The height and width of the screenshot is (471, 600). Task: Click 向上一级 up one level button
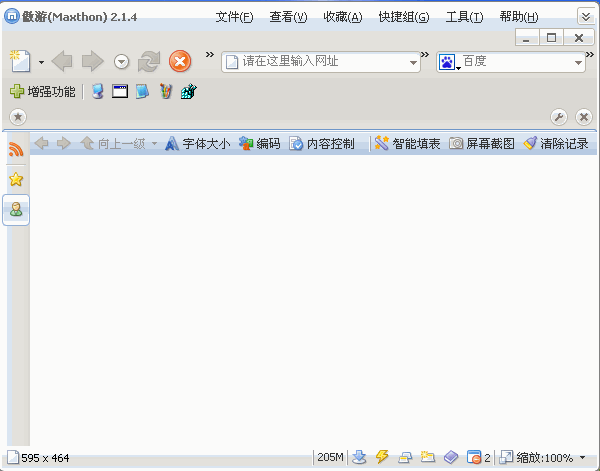[x=113, y=143]
